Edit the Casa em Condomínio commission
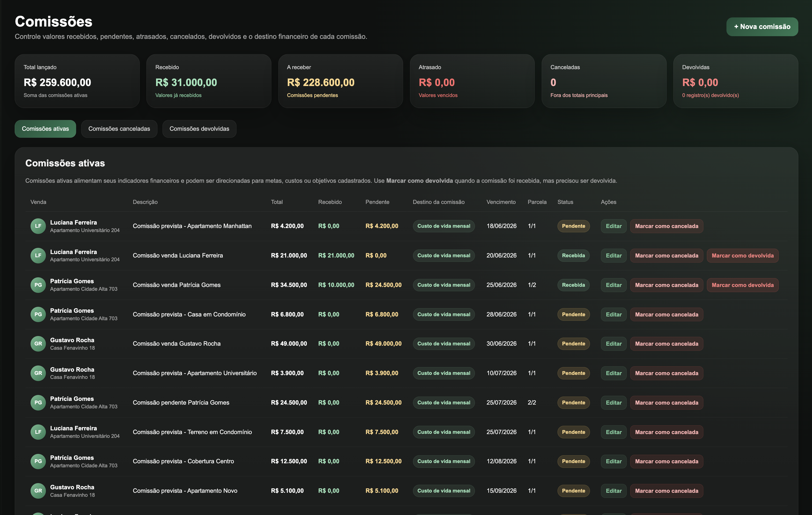The height and width of the screenshot is (515, 812). pyautogui.click(x=613, y=315)
